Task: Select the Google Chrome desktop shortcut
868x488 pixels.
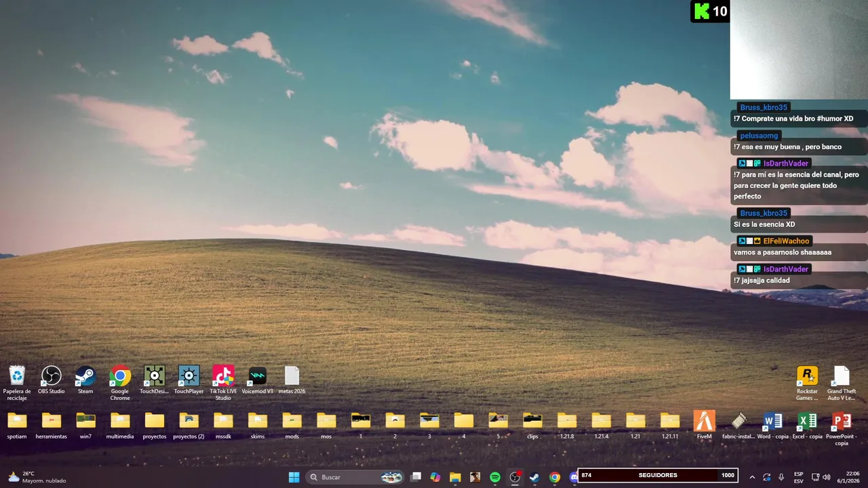Action: [120, 382]
